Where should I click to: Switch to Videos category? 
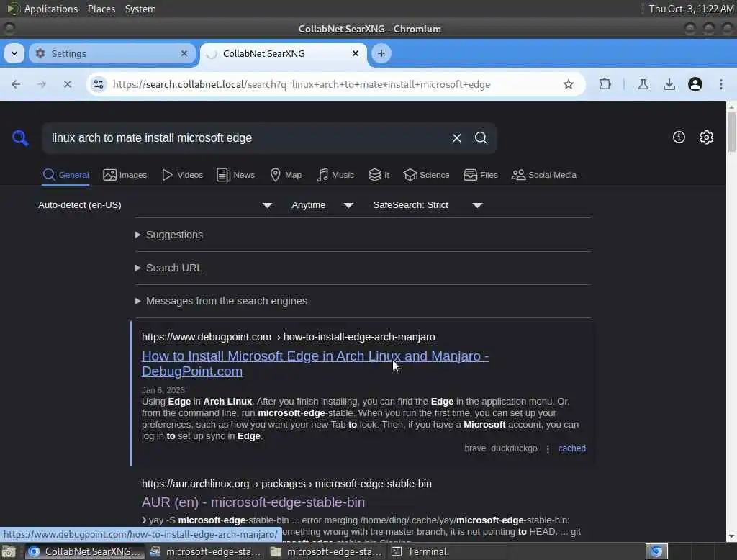[x=182, y=175]
